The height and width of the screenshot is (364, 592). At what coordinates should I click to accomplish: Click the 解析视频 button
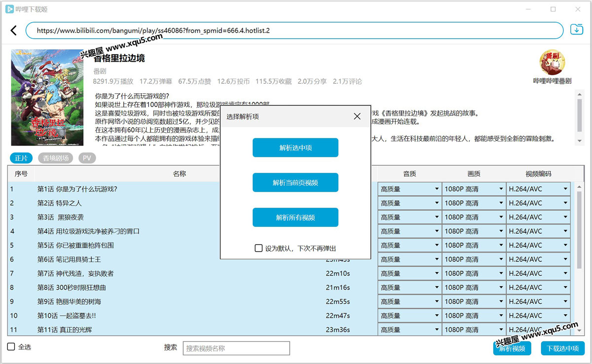tap(512, 348)
